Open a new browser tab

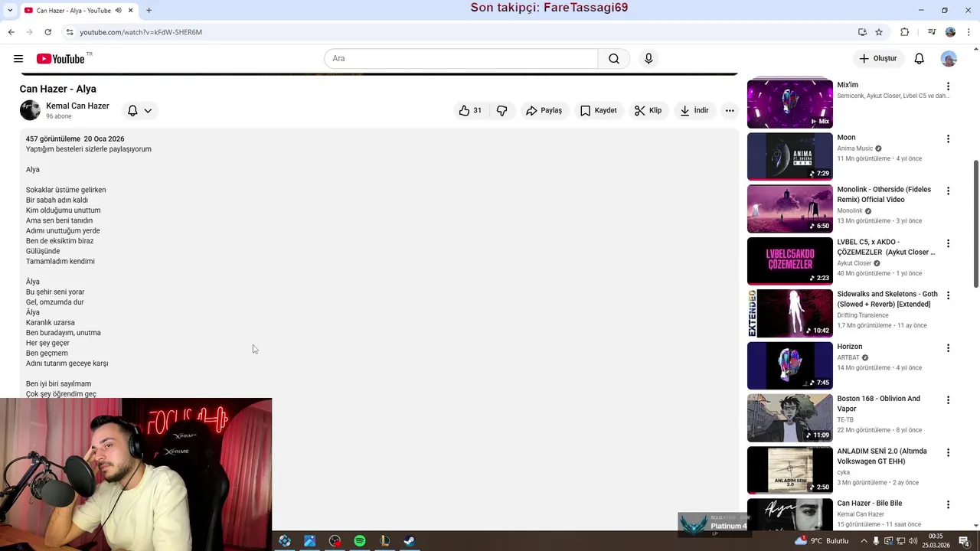149,10
